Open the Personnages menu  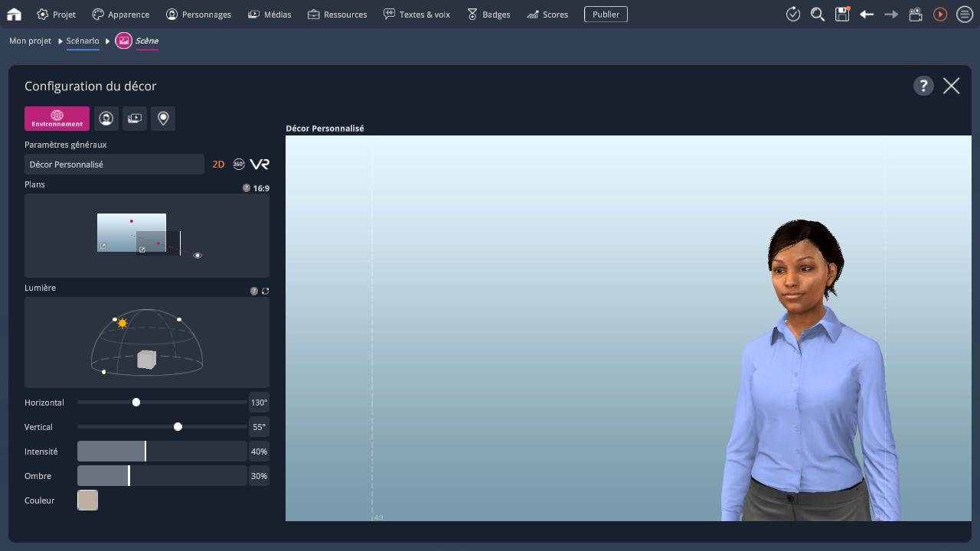tap(198, 15)
